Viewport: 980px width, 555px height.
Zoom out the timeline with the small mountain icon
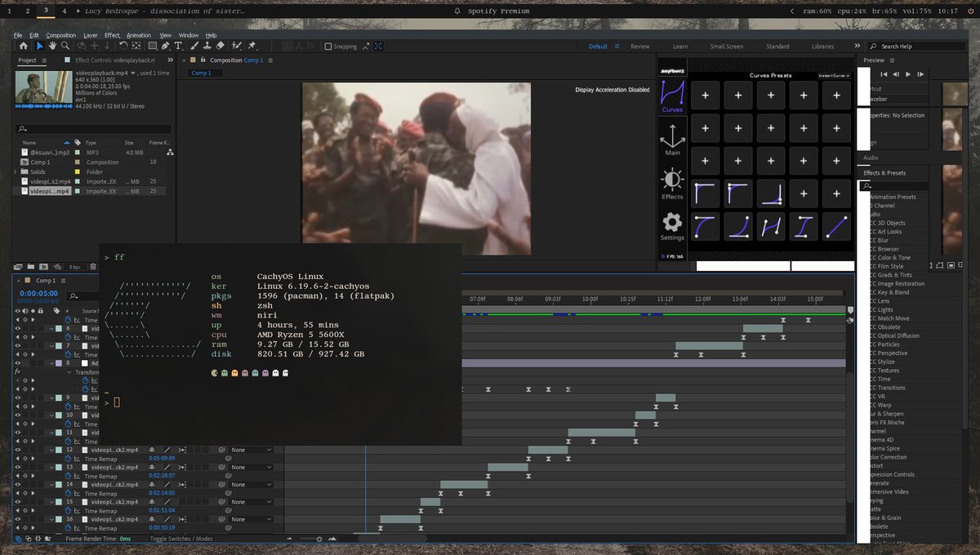point(290,539)
